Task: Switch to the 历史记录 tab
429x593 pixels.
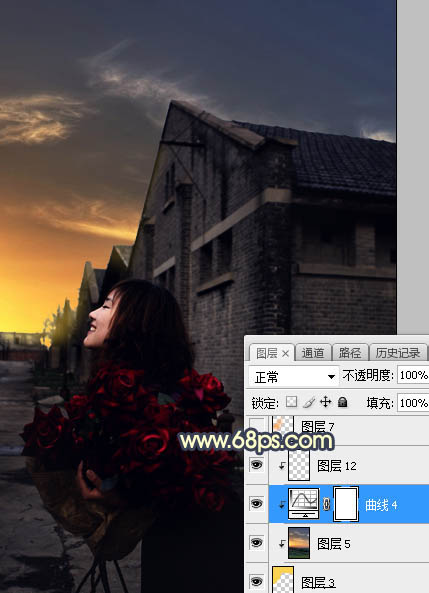Action: (398, 353)
